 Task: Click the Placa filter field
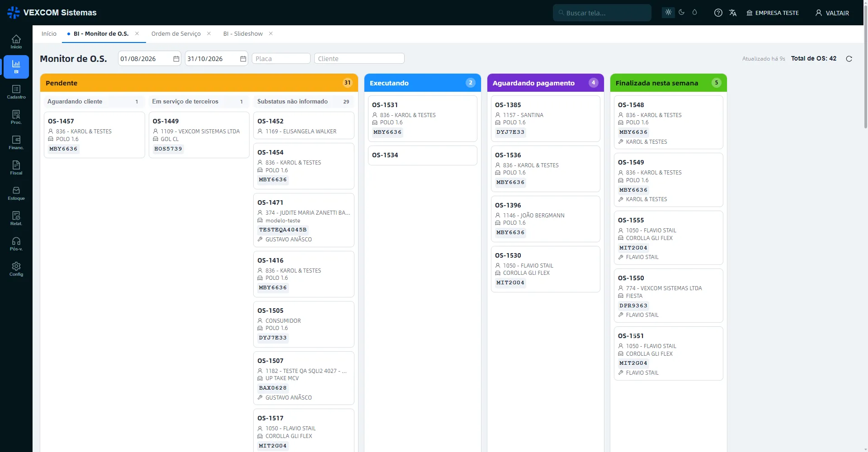(x=281, y=59)
